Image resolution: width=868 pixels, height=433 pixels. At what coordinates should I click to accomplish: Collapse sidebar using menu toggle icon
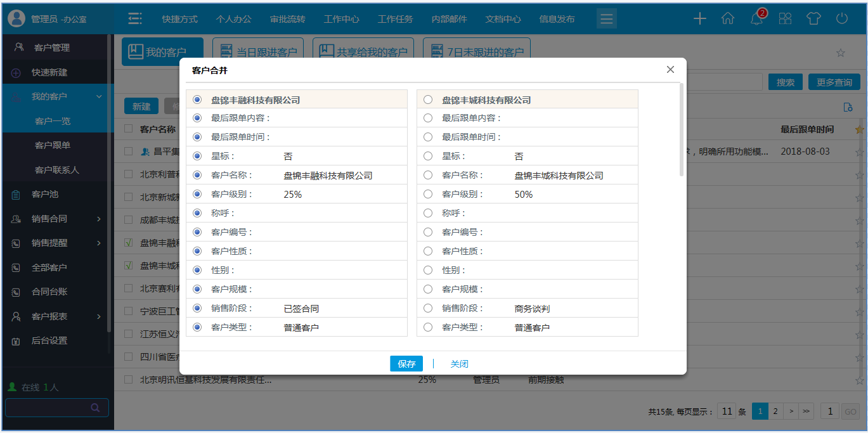pyautogui.click(x=134, y=18)
